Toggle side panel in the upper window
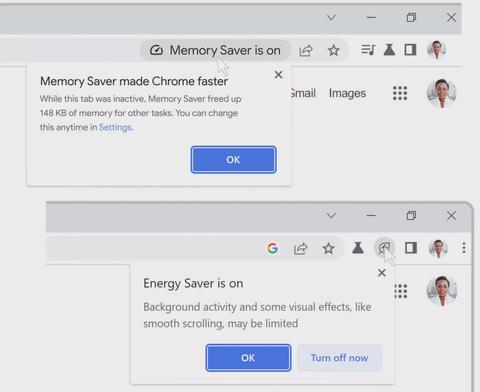The height and width of the screenshot is (392, 480). click(x=410, y=50)
